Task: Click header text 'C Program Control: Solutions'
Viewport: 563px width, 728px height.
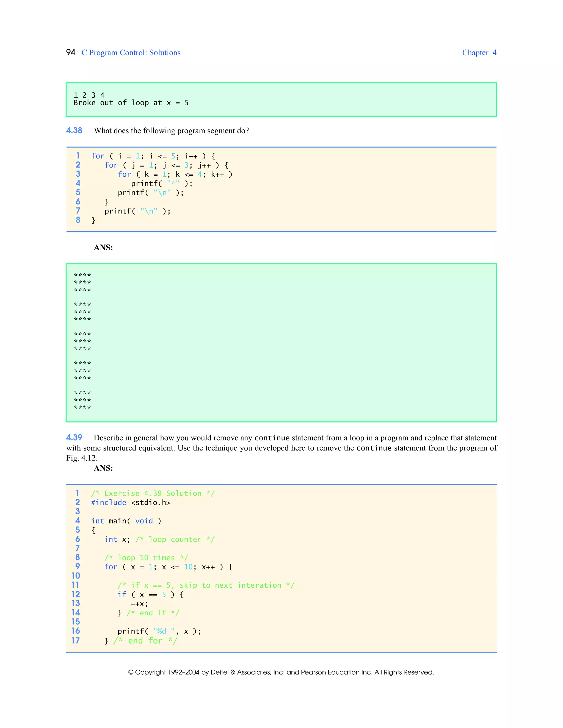Action: pos(131,53)
